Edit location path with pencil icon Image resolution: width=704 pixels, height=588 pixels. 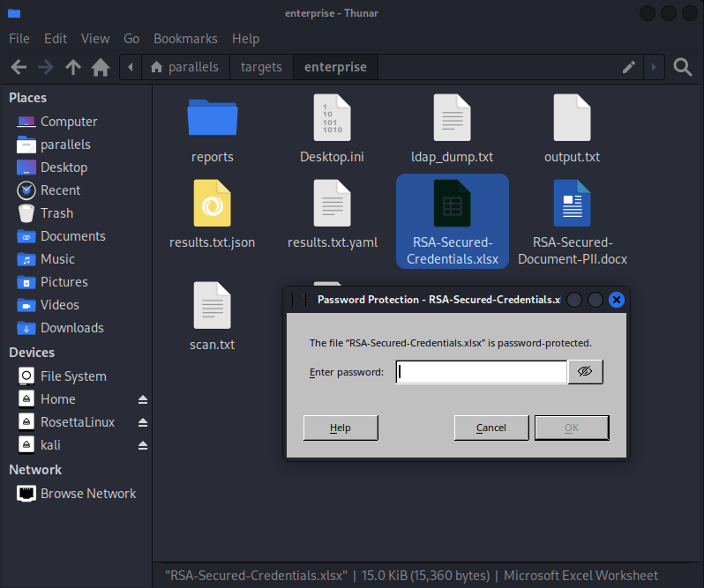628,67
